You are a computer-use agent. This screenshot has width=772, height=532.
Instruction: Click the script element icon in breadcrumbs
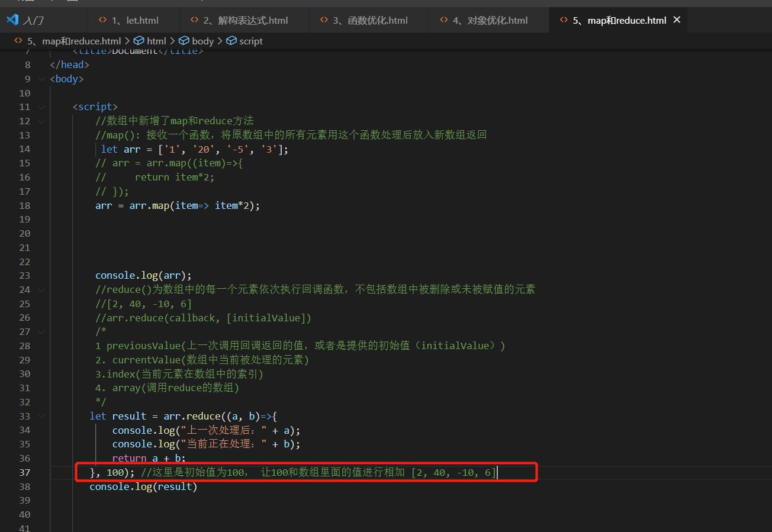tap(231, 41)
